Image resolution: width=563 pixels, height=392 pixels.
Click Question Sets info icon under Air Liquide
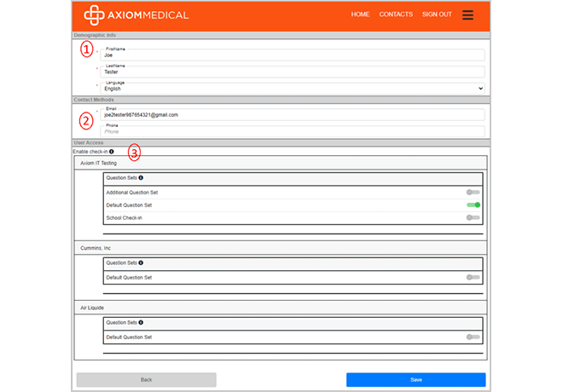[141, 322]
